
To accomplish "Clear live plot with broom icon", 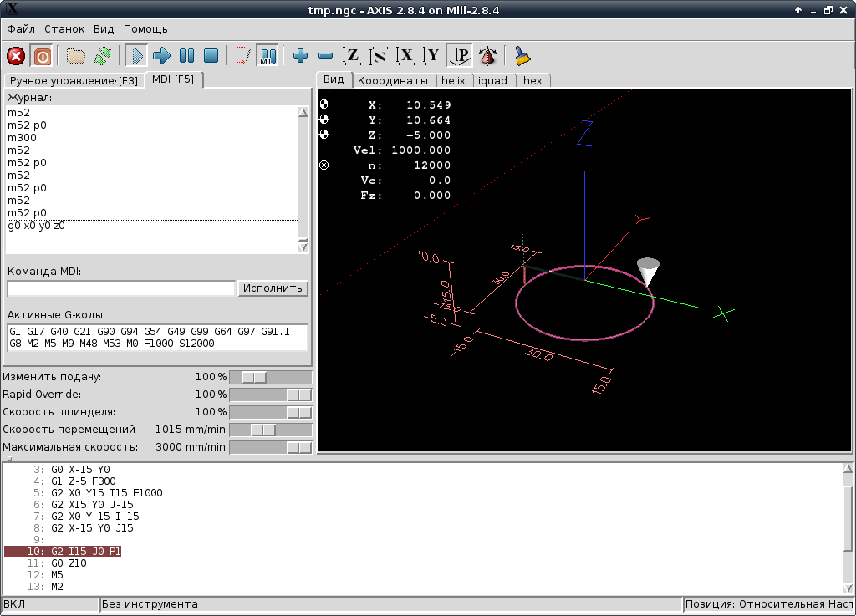I will [523, 56].
